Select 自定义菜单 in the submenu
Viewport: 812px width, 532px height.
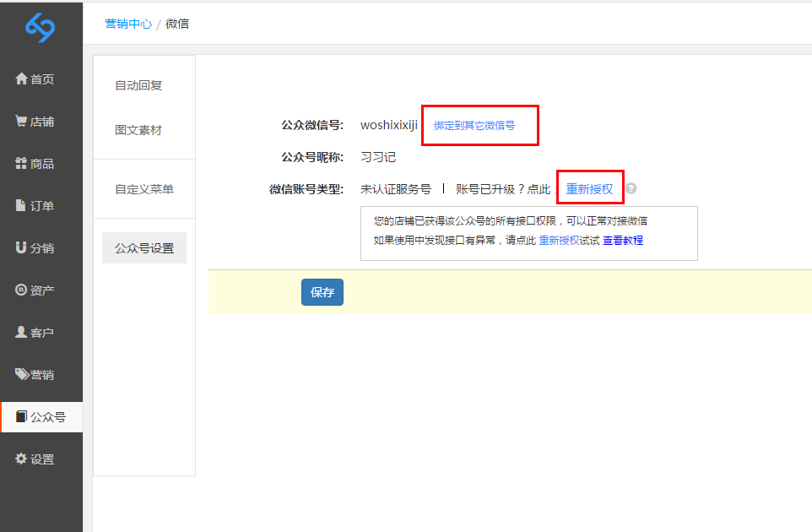(144, 189)
